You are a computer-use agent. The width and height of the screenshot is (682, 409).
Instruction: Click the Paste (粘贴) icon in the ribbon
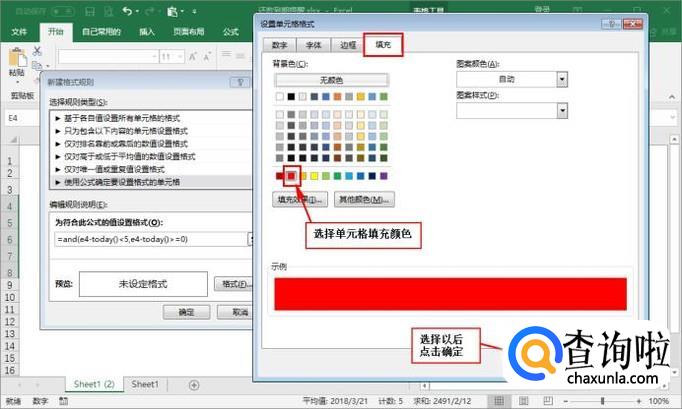click(17, 58)
